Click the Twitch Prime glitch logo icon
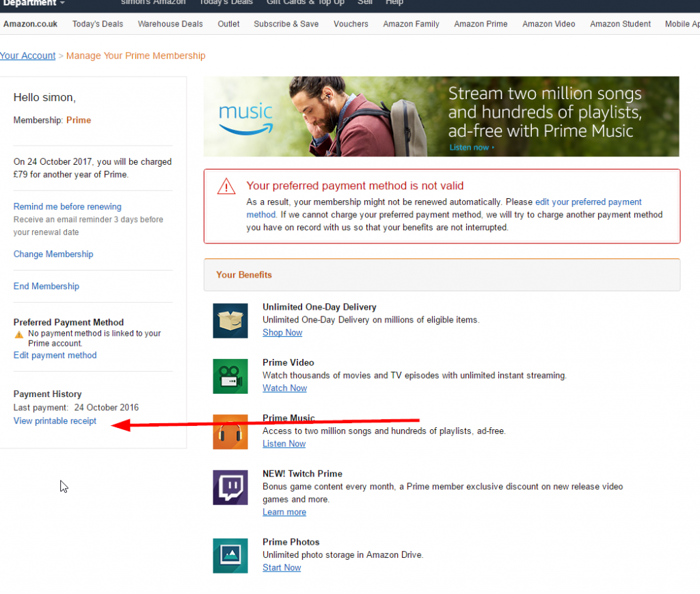This screenshot has width=700, height=594. [x=230, y=487]
